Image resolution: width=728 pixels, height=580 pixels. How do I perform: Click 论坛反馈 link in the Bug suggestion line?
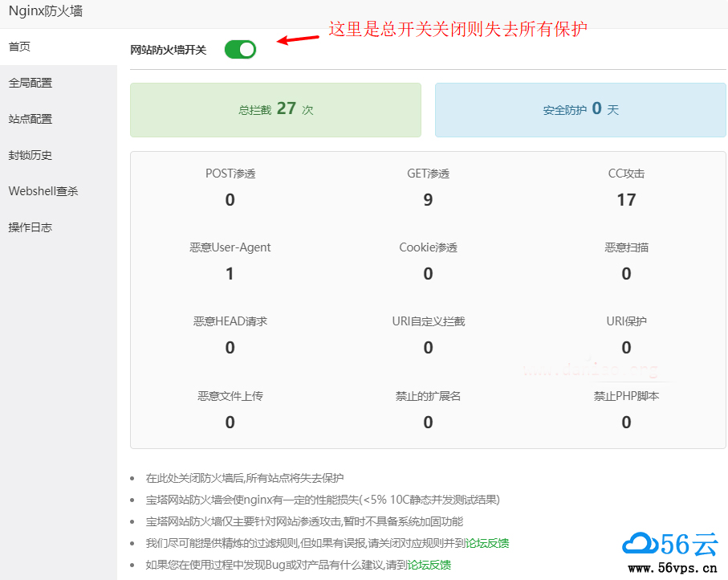pos(429,565)
